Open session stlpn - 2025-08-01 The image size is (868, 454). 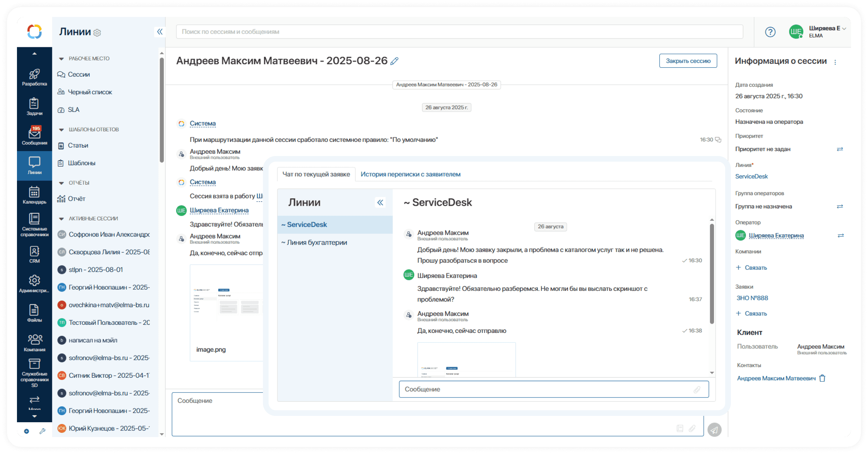click(90, 270)
